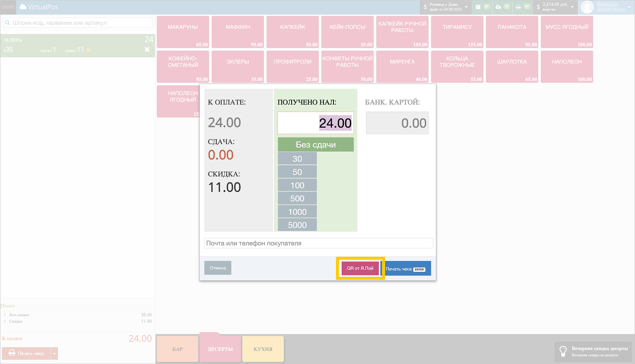Click the user avatar icon
This screenshot has width=635, height=364.
pos(587,7)
